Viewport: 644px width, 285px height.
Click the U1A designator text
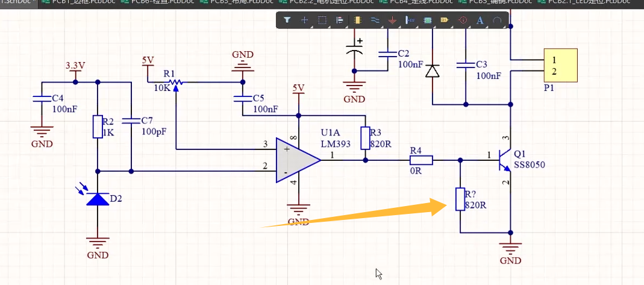coord(330,133)
